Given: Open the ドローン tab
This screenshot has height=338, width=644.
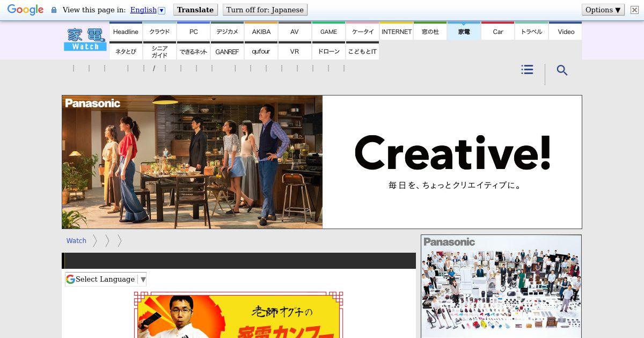Looking at the screenshot, I should click(328, 51).
